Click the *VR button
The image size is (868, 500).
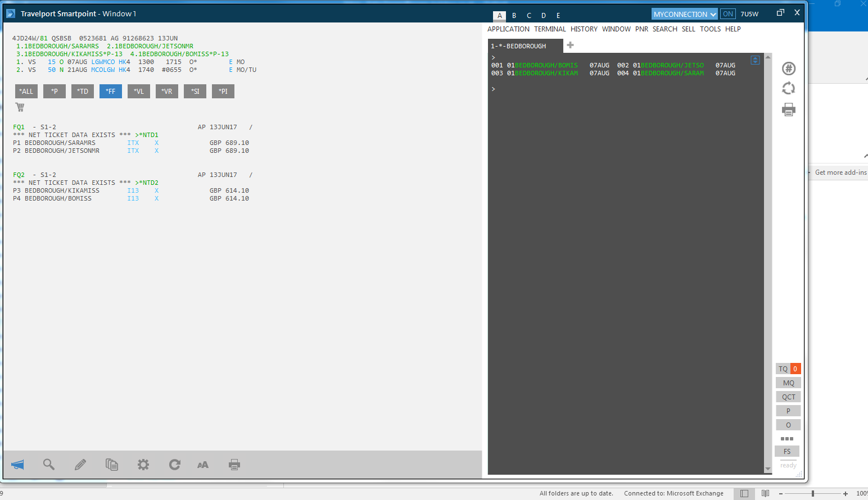pyautogui.click(x=167, y=91)
